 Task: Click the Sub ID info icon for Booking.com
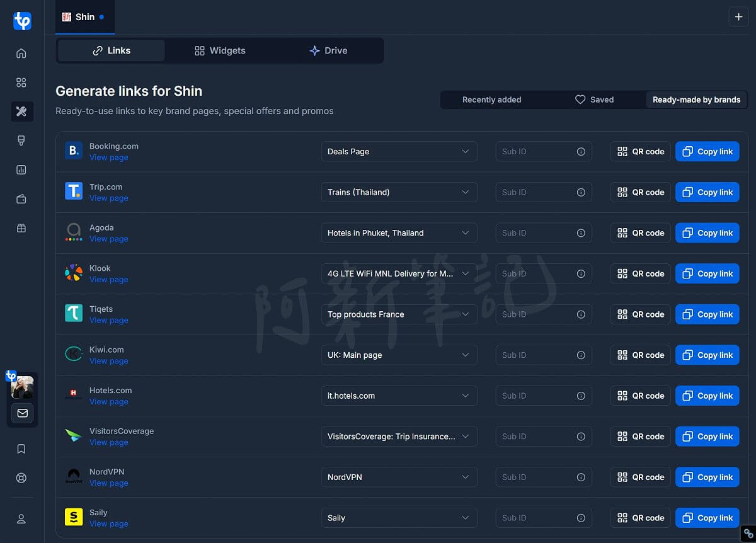click(581, 152)
